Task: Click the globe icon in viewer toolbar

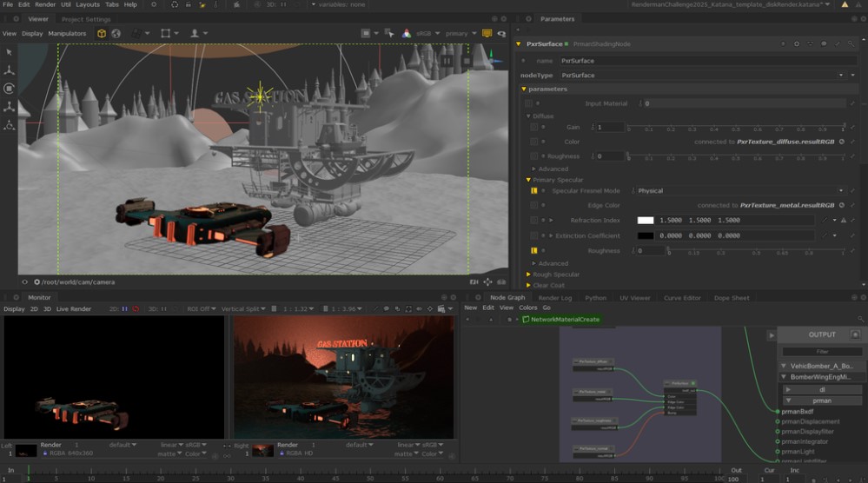Action: pos(116,34)
